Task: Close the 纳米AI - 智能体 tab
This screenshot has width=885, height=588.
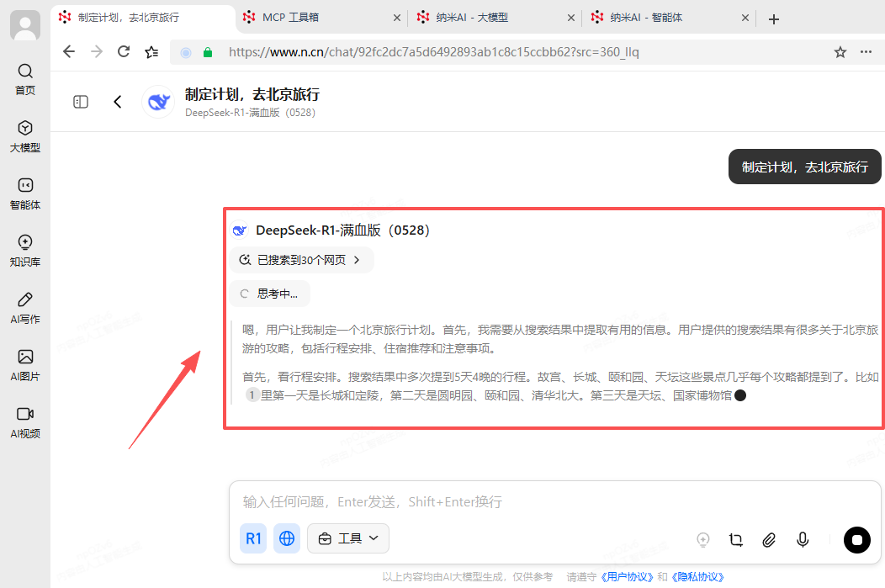Action: [x=745, y=18]
